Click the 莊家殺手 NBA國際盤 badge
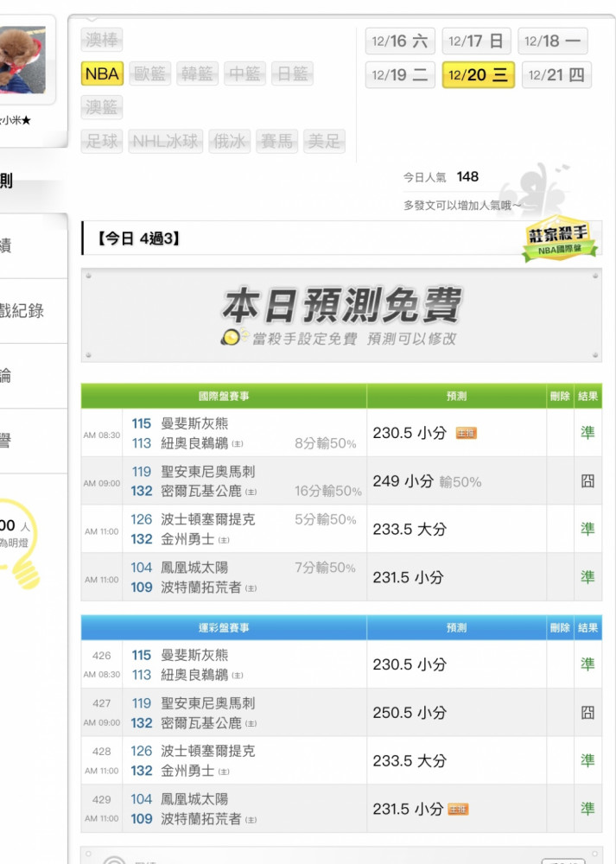 pyautogui.click(x=559, y=238)
